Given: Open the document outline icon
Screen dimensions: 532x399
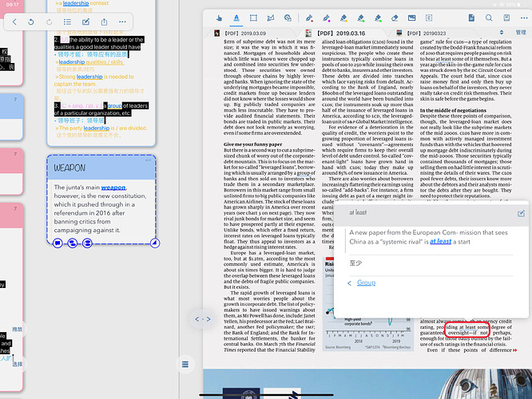Looking at the screenshot, I should [x=471, y=18].
